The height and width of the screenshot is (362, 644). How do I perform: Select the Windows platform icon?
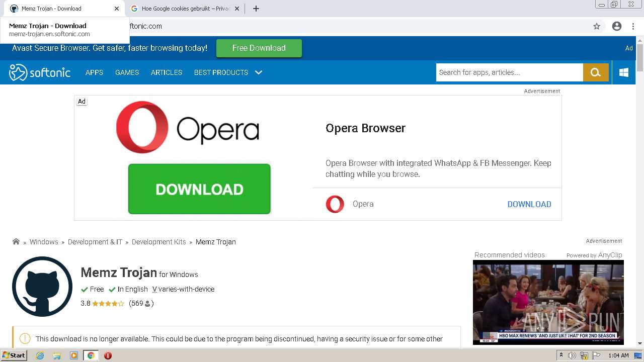(624, 72)
